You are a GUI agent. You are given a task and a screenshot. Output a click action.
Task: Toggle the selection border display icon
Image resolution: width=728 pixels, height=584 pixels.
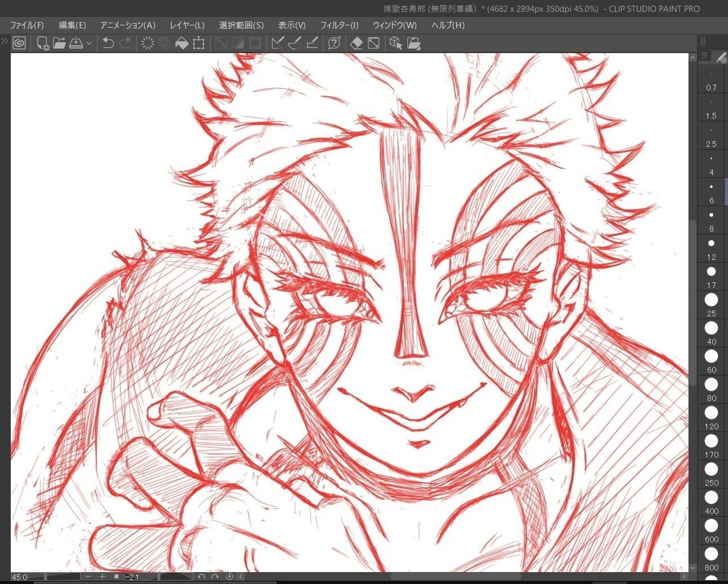coord(255,43)
